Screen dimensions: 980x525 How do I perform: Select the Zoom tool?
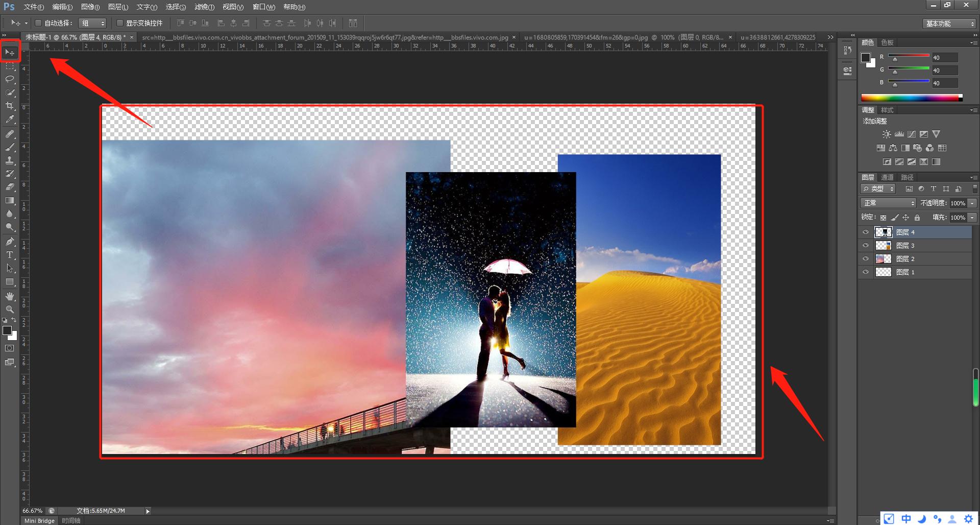click(10, 309)
